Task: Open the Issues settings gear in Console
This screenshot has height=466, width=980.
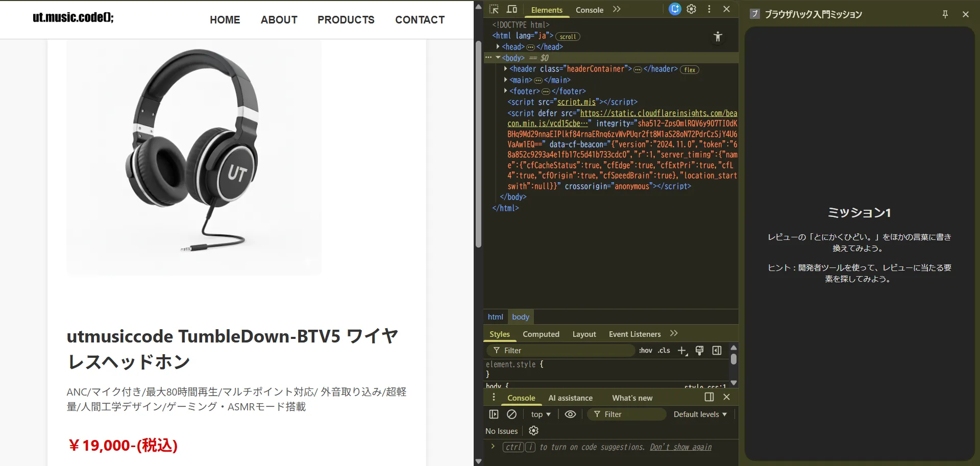Action: pyautogui.click(x=533, y=430)
